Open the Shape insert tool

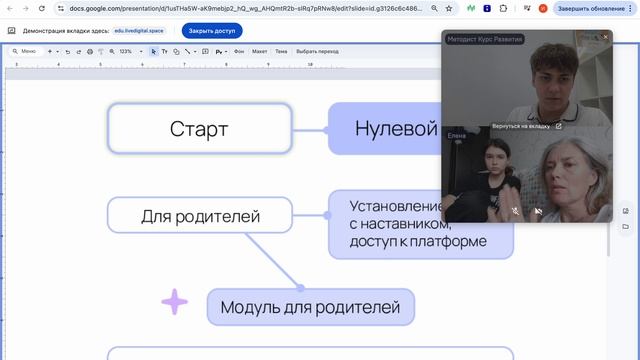point(176,51)
